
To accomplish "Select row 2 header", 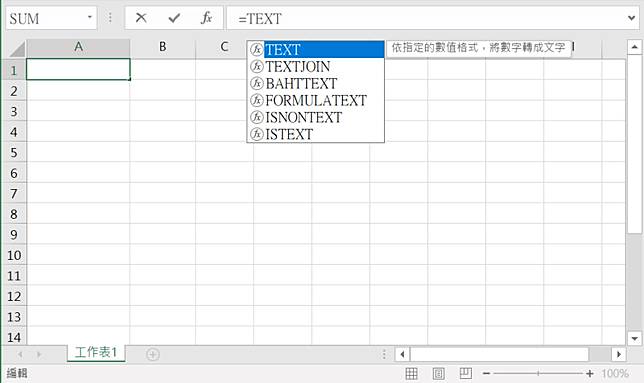I will 14,91.
